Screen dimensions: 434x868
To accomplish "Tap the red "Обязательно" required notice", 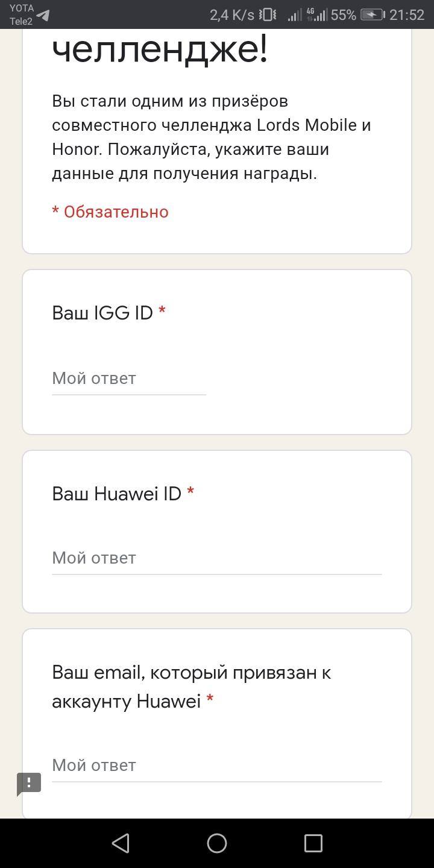I will tap(110, 212).
